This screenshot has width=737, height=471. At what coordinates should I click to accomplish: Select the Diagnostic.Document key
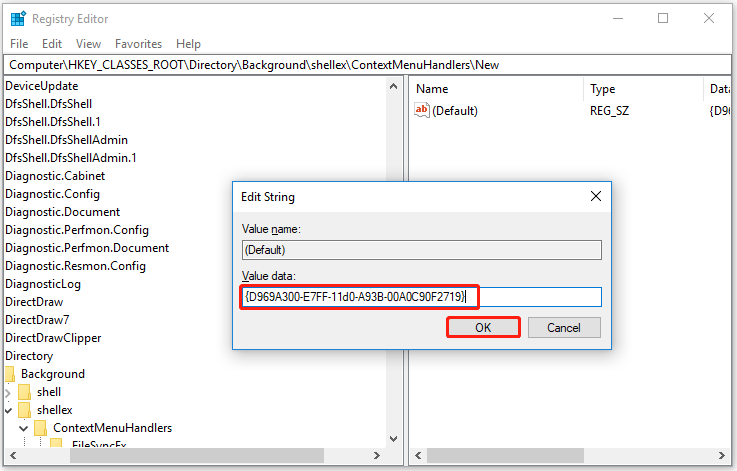pyautogui.click(x=63, y=212)
